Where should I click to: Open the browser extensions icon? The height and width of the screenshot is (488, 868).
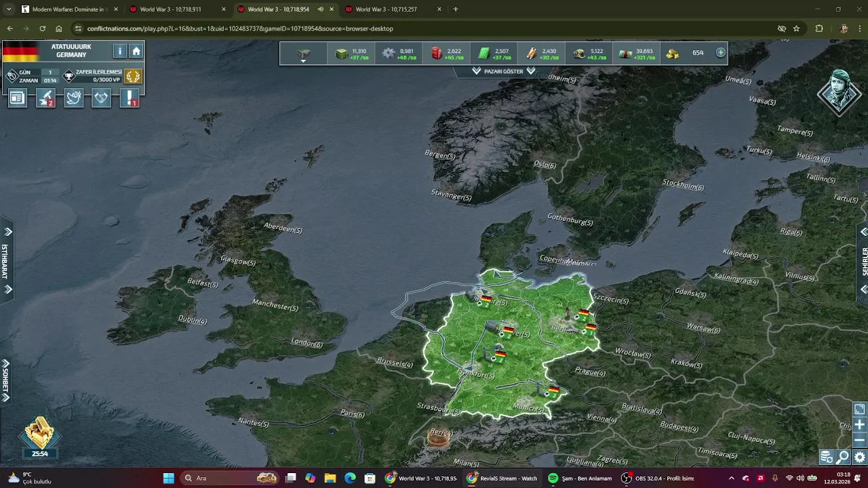(819, 28)
